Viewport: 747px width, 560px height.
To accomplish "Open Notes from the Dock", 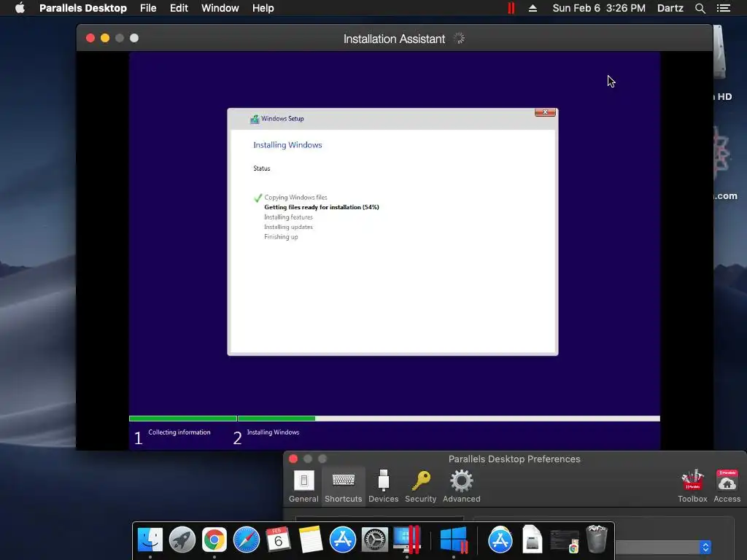I will 311,540.
